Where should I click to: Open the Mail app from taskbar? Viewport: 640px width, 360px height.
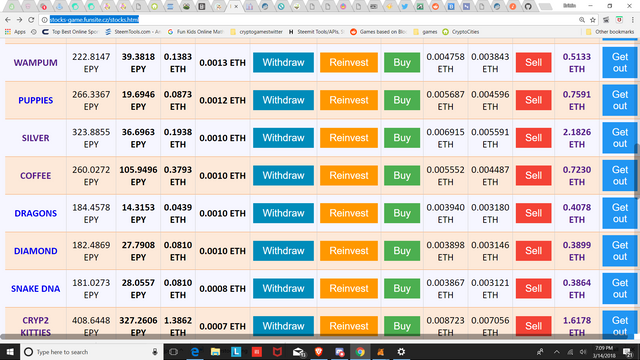pyautogui.click(x=298, y=352)
